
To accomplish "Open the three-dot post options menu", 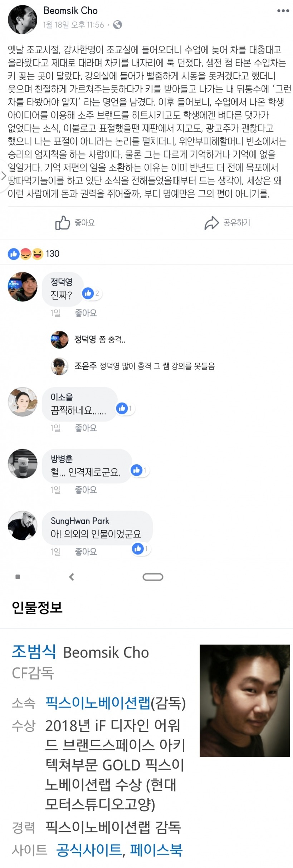I will coord(283,11).
